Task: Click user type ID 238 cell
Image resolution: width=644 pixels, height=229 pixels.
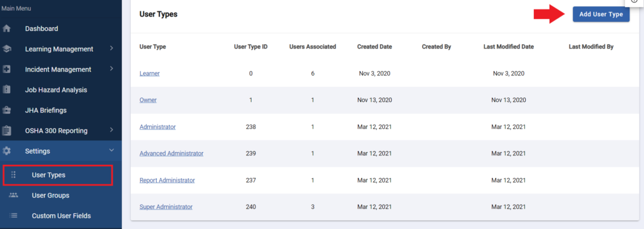Action: coord(251,126)
